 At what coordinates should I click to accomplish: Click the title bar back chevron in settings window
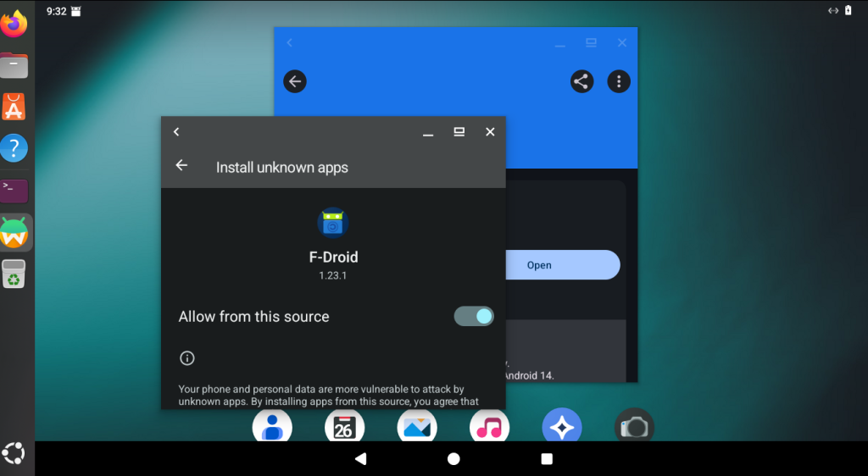(176, 131)
